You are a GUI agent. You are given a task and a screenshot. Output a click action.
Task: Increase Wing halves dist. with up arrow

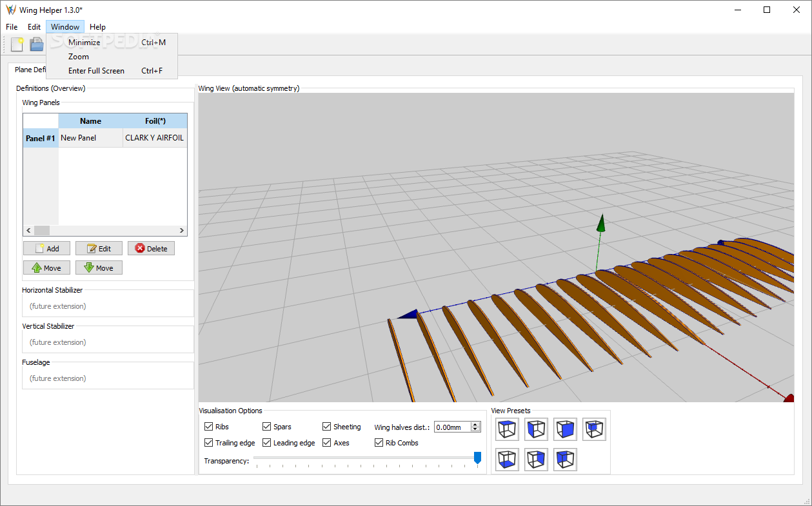pos(476,424)
